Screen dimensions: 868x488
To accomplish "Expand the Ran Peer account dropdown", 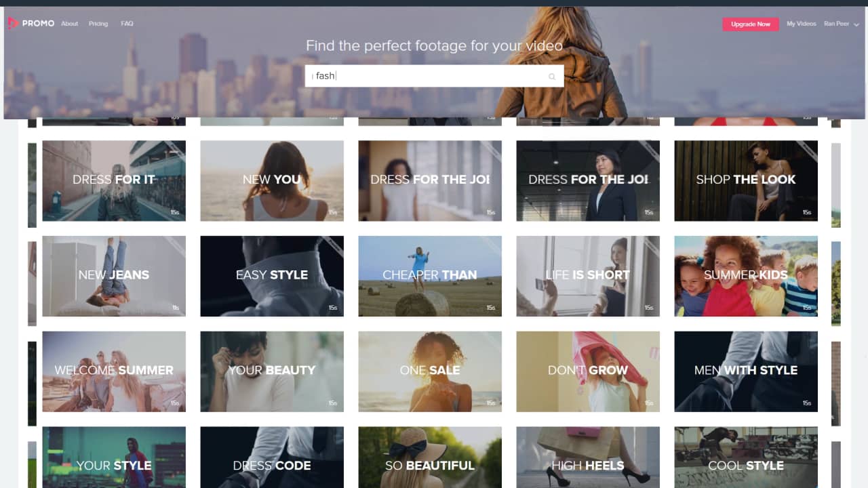I will point(842,24).
